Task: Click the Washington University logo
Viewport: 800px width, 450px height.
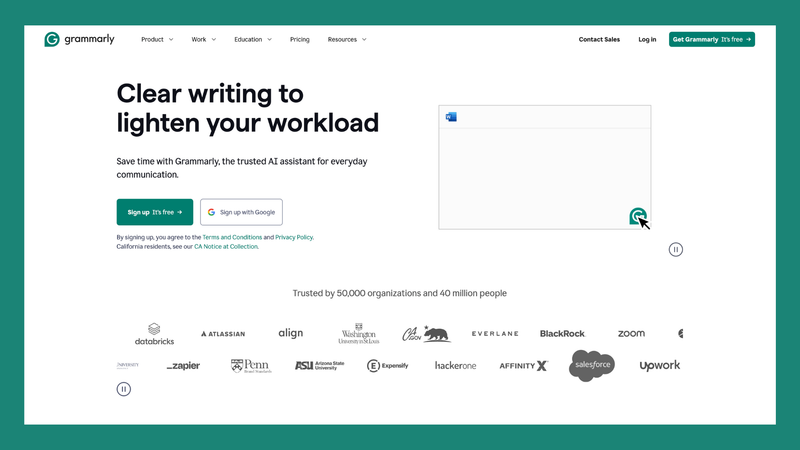Action: coord(359,333)
